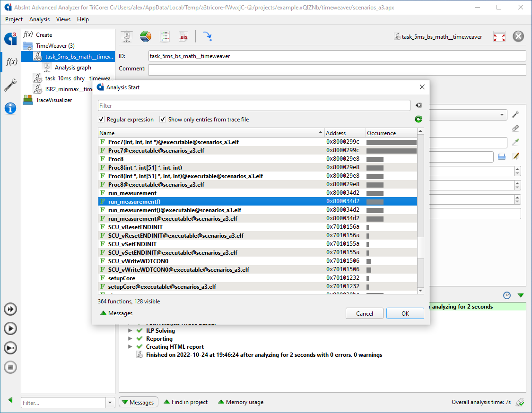This screenshot has width=532, height=413.
Task: Stop the running analysis
Action: click(x=10, y=367)
